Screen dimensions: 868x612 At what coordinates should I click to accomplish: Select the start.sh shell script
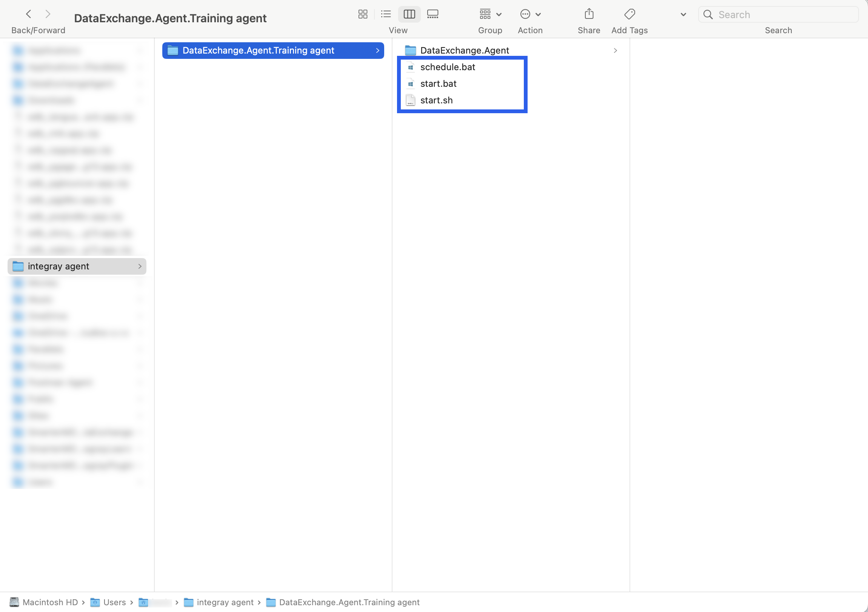[436, 100]
